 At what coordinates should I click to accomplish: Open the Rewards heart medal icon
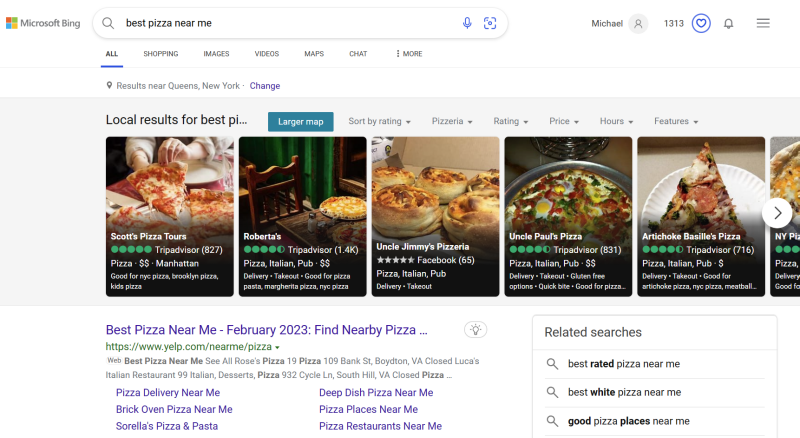(x=701, y=23)
